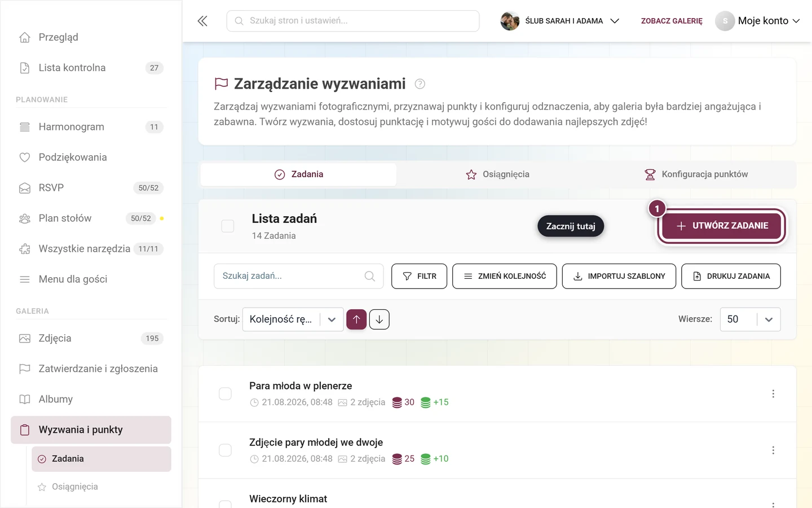
Task: Select the Zadania sidebar sub-item
Action: [101, 459]
